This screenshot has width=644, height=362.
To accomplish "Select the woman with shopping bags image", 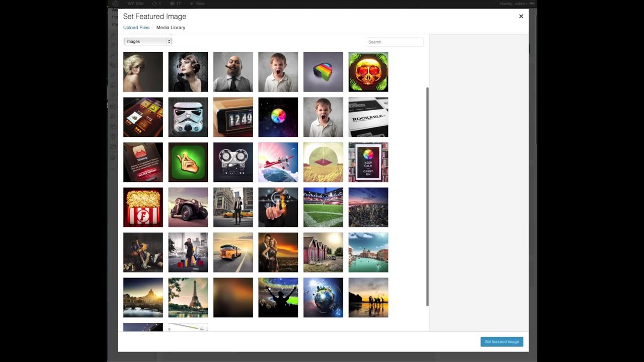I will pos(188,252).
